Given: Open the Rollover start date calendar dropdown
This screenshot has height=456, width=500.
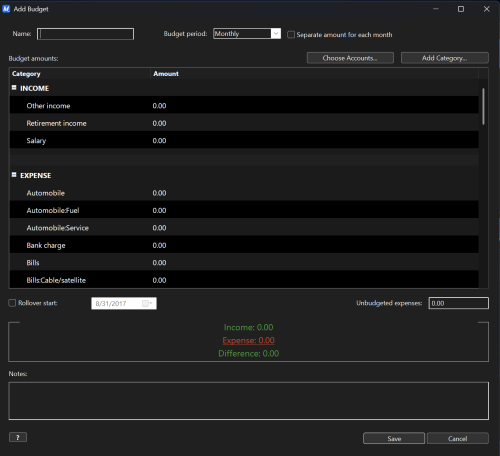Looking at the screenshot, I should [x=147, y=303].
